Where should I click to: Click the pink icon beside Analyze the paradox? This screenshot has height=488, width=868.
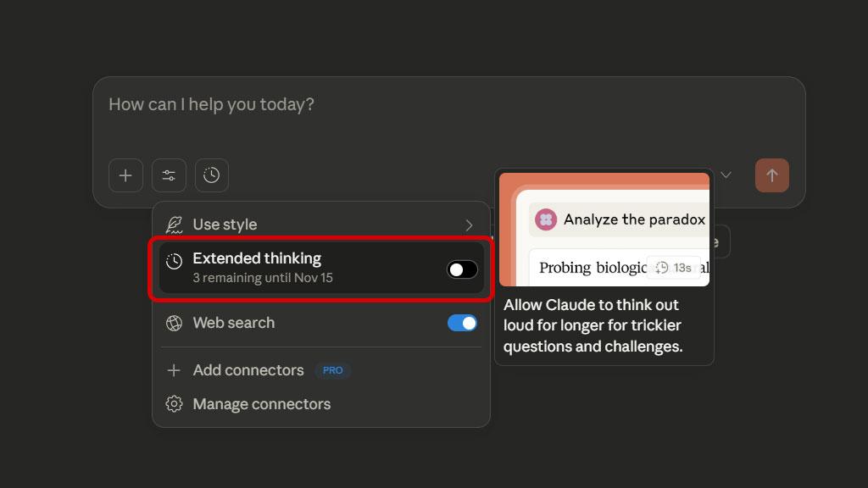[546, 220]
